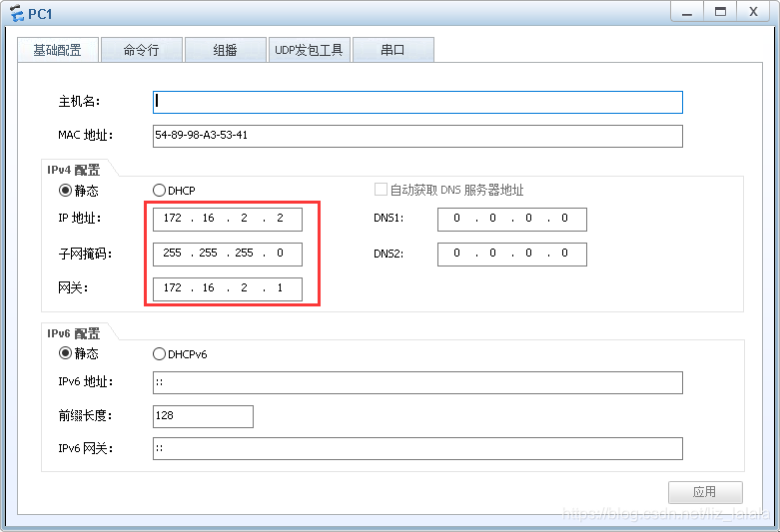Open the 组播 tab
This screenshot has height=532, width=780.
pos(226,50)
